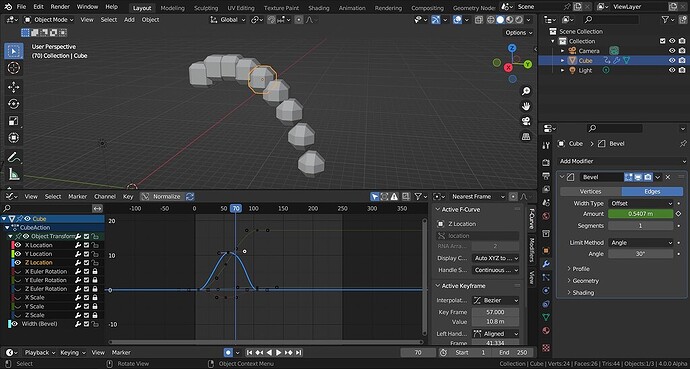Select the Cursor tool in viewport toolbar
The width and height of the screenshot is (690, 369).
pyautogui.click(x=14, y=68)
